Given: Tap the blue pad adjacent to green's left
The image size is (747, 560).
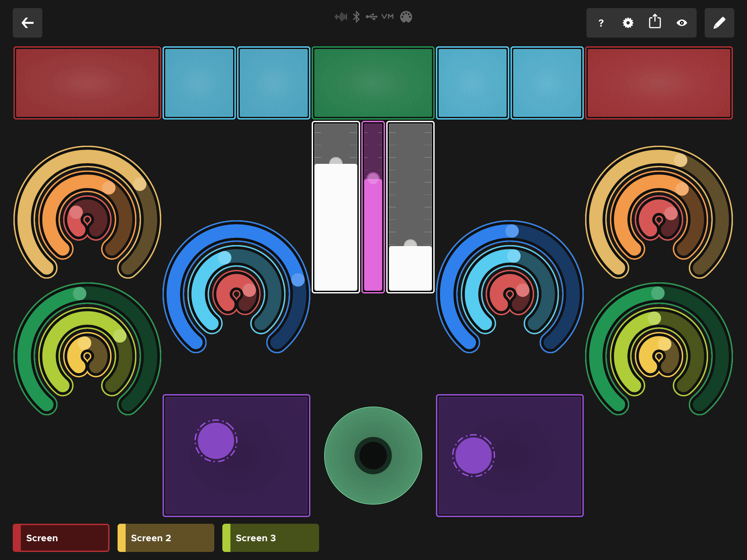Looking at the screenshot, I should [x=273, y=83].
